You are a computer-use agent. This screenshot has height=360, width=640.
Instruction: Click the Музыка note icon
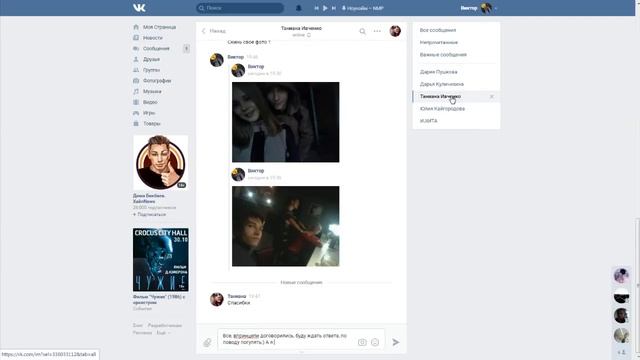tap(136, 91)
